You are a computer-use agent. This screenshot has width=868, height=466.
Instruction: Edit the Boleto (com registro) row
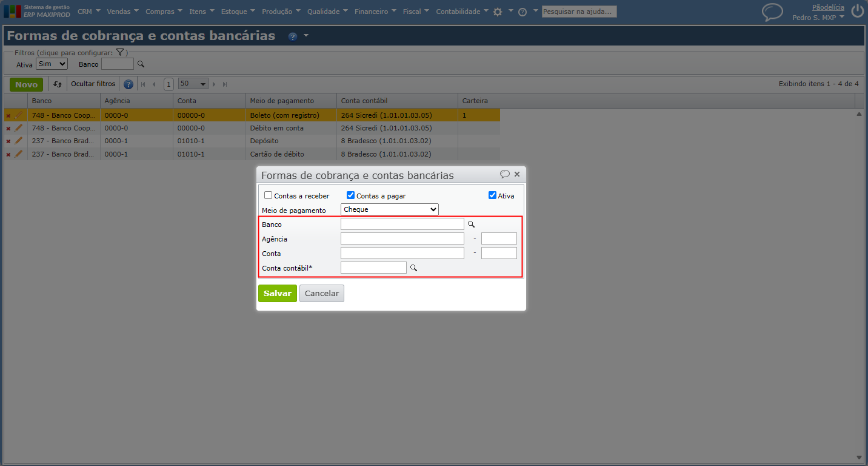19,115
